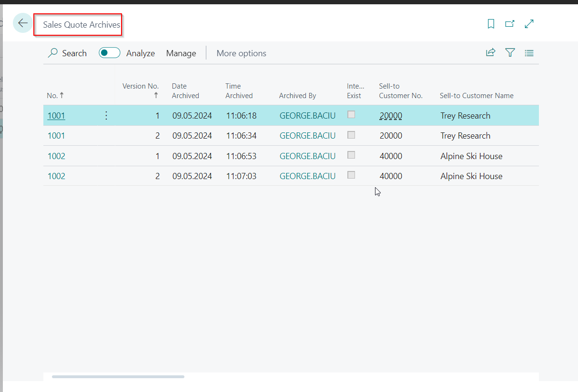The image size is (578, 392).
Task: Click date 09.05.2024 in the 11:06:18 row
Action: tap(192, 116)
